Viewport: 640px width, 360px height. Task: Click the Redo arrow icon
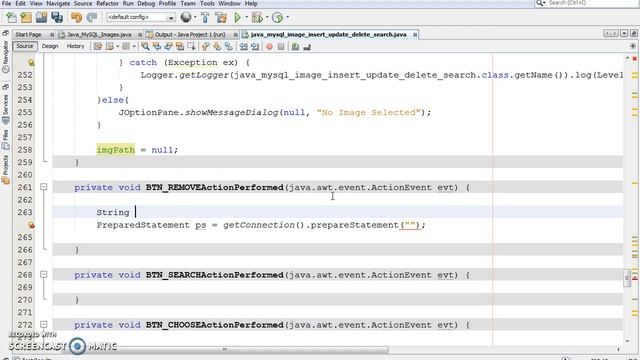(91, 17)
